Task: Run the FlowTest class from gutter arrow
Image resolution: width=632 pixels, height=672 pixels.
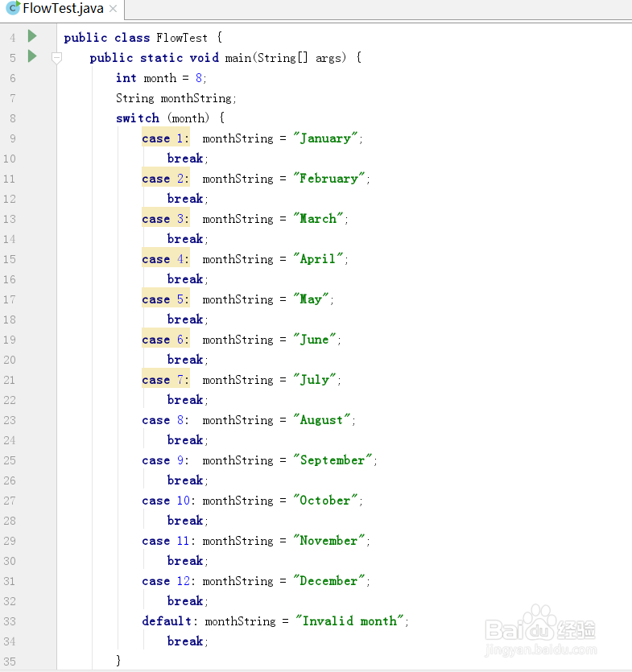Action: [32, 36]
